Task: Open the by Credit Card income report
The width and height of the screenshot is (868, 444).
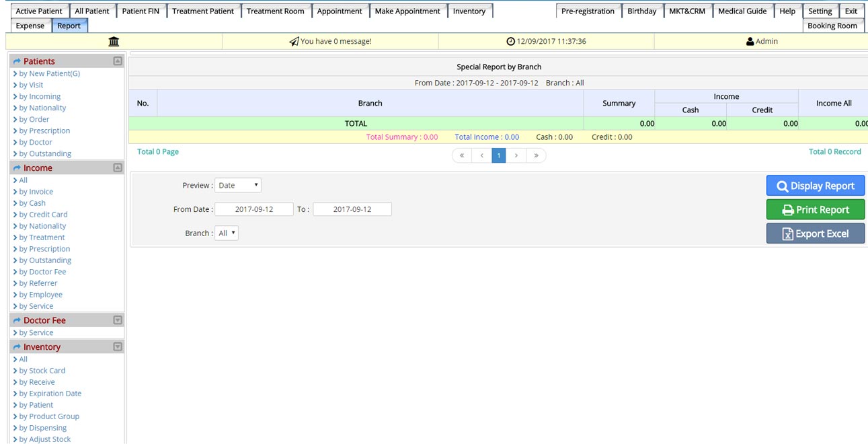Action: (x=43, y=215)
